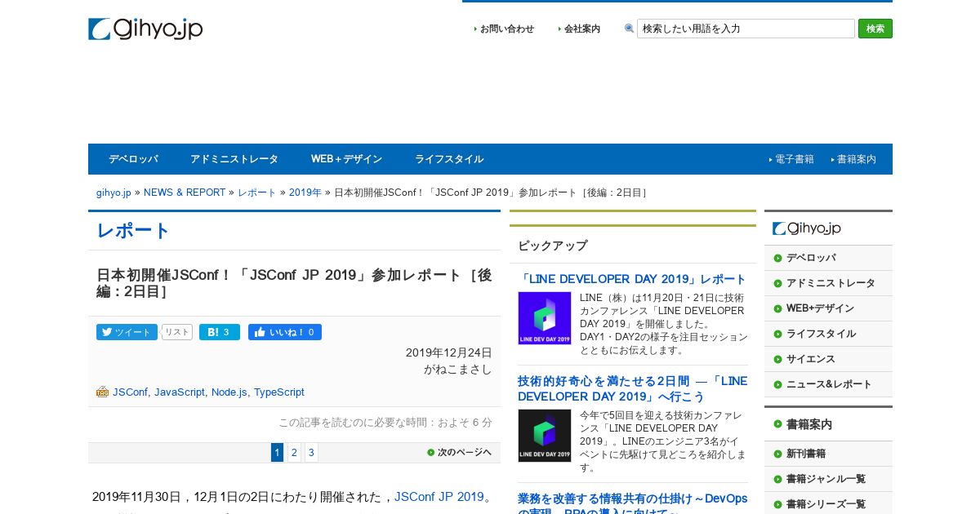Viewport: 980px width, 514px height.
Task: Click the 書籍案内 sidebar heading
Action: pyautogui.click(x=808, y=424)
